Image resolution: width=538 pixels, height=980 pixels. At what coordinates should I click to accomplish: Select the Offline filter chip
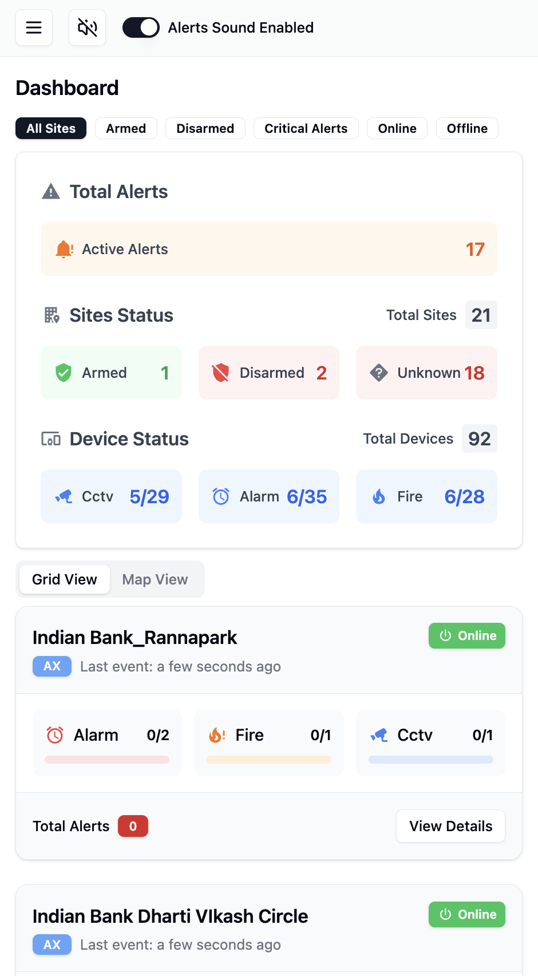[x=467, y=128]
